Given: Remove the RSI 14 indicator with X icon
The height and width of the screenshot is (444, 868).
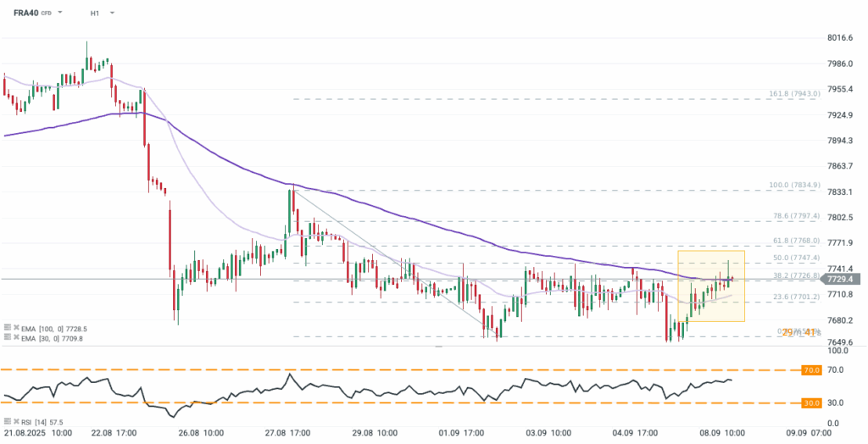Looking at the screenshot, I should pyautogui.click(x=14, y=421).
